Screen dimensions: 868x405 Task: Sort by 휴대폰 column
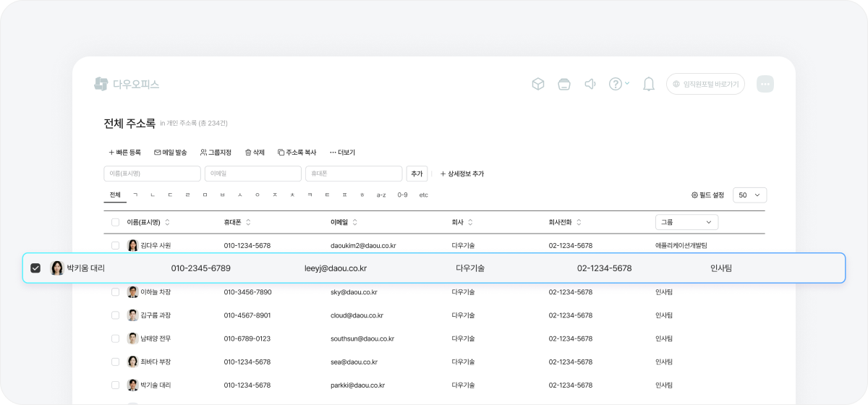tap(237, 222)
